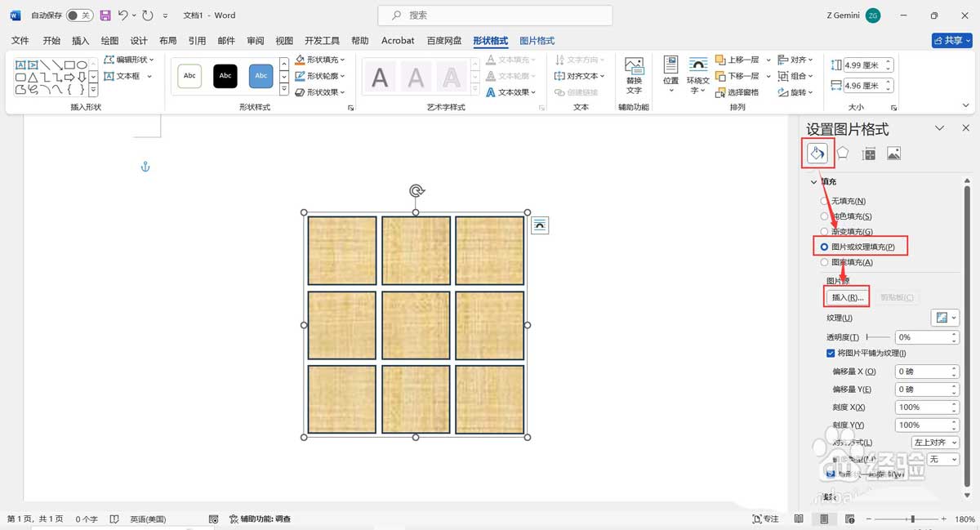This screenshot has width=980, height=530.
Task: Open the Effects icon in picture format pane
Action: tap(843, 153)
